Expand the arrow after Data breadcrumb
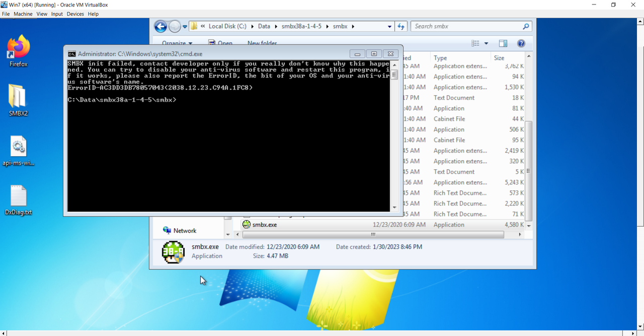 click(x=276, y=26)
